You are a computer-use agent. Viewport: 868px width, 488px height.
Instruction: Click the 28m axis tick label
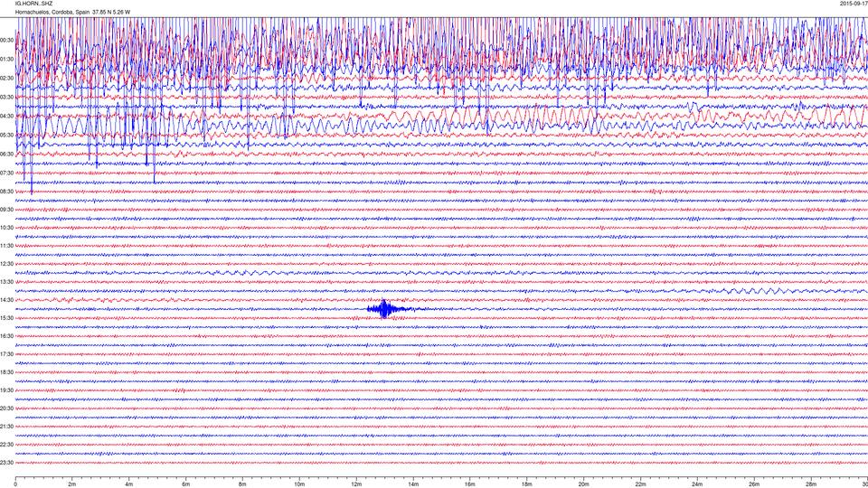(x=811, y=484)
